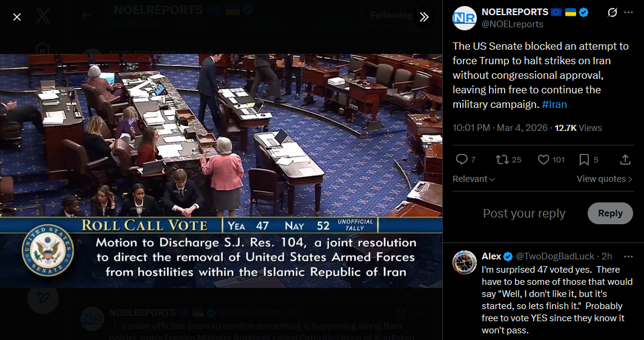Click the 12.7K Views count
The width and height of the screenshot is (644, 340).
point(578,128)
